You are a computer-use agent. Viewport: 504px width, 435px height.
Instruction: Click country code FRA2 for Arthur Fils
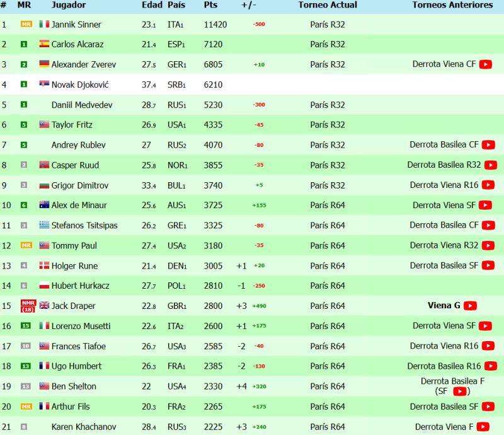(176, 407)
